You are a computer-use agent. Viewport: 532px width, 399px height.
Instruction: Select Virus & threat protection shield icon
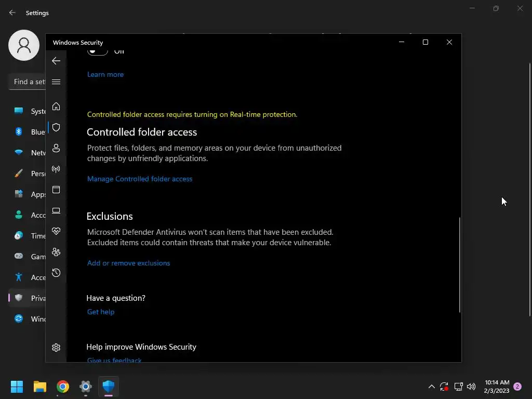[x=56, y=127]
